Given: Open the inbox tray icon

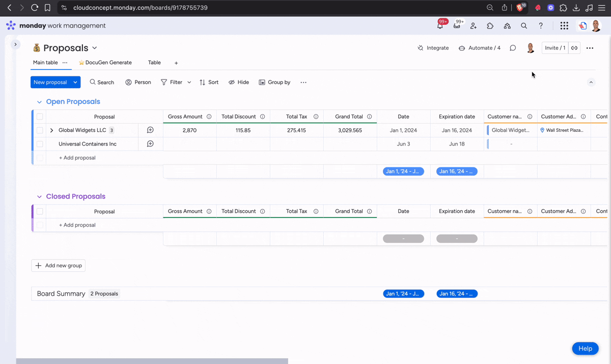Looking at the screenshot, I should pyautogui.click(x=457, y=25).
